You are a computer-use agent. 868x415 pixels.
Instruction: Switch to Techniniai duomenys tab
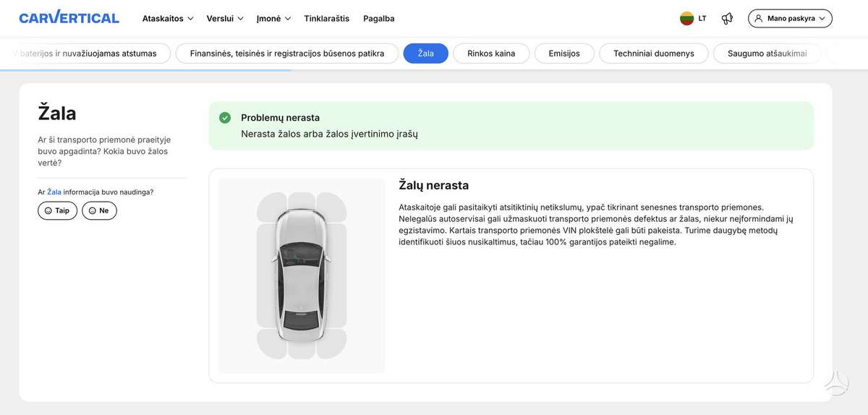[654, 54]
